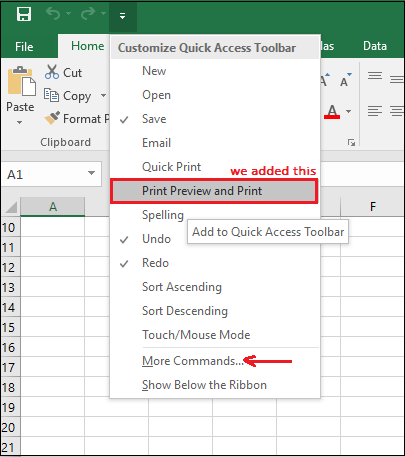Toggle the Customize Quick Access Toolbar arrow
This screenshot has height=457, width=405.
[x=123, y=16]
